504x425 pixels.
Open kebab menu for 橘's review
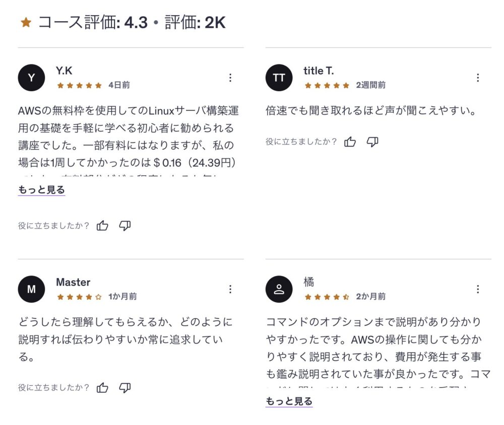(x=478, y=289)
